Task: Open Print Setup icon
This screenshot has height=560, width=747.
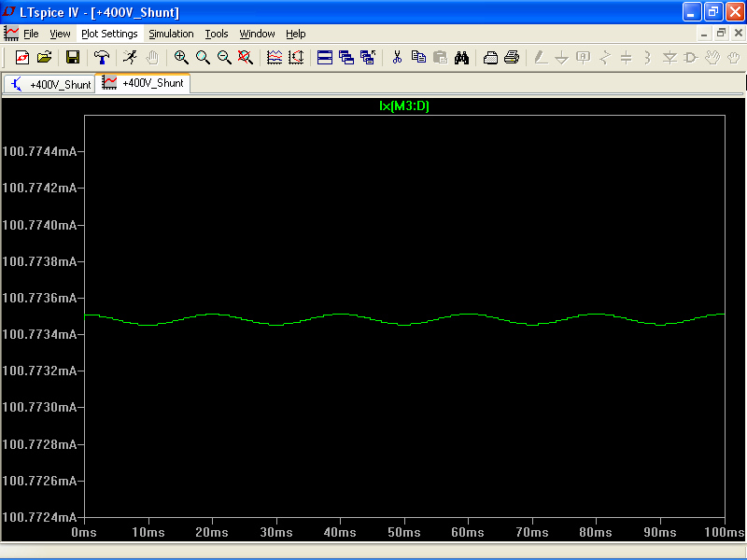Action: 490,58
